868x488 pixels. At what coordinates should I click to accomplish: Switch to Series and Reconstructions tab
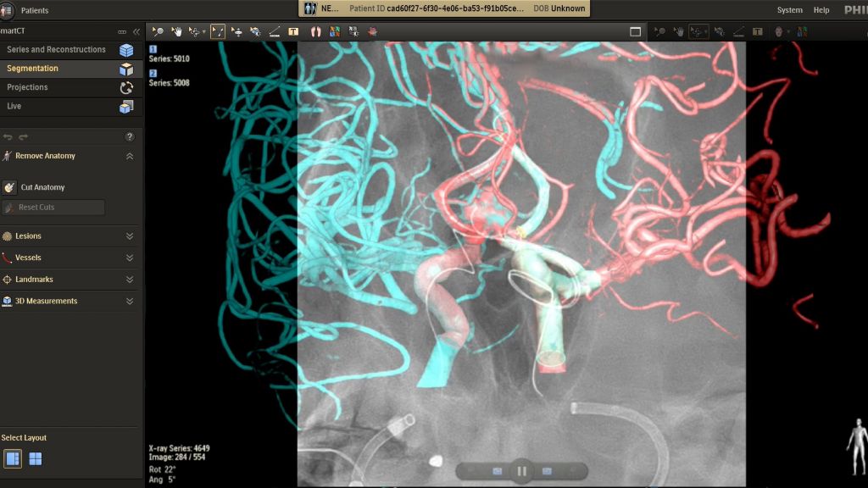(x=71, y=50)
